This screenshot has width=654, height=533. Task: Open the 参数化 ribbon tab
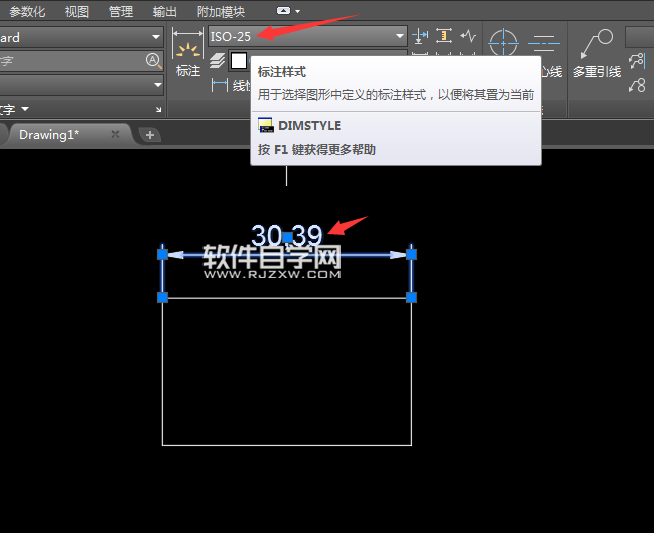pyautogui.click(x=27, y=11)
